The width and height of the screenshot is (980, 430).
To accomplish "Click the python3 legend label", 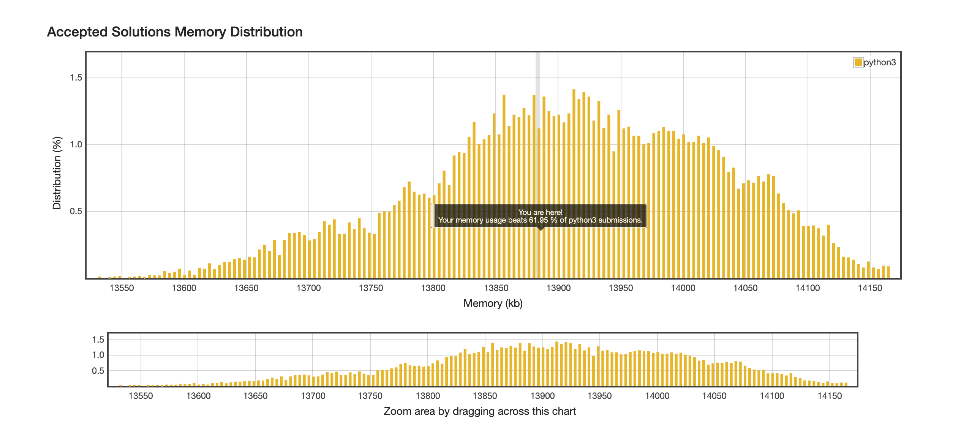I will (880, 62).
